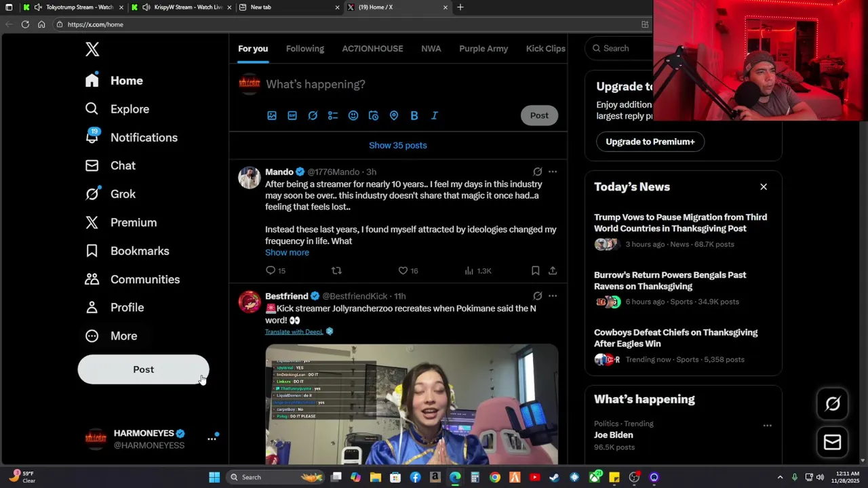Show 35 new posts

(x=398, y=145)
